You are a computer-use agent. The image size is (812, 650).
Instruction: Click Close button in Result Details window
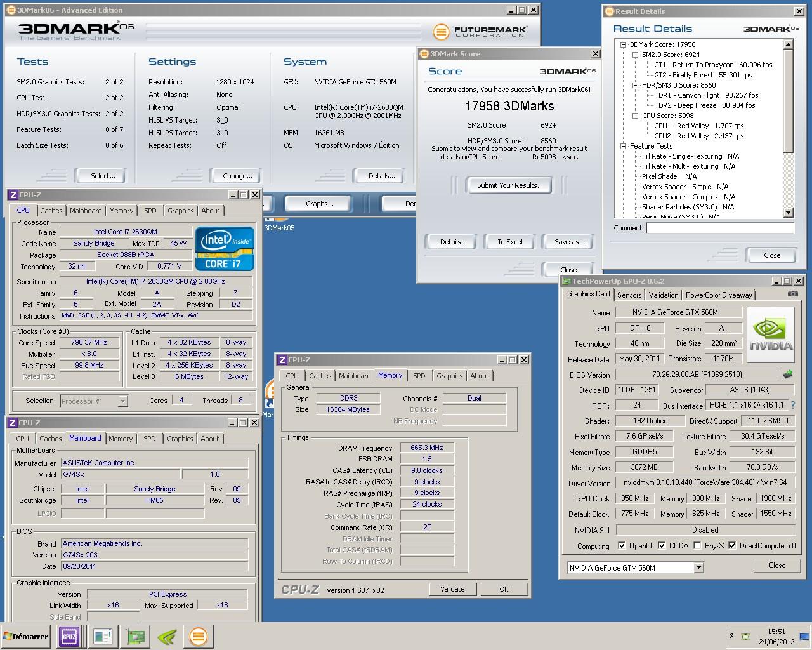pyautogui.click(x=772, y=255)
